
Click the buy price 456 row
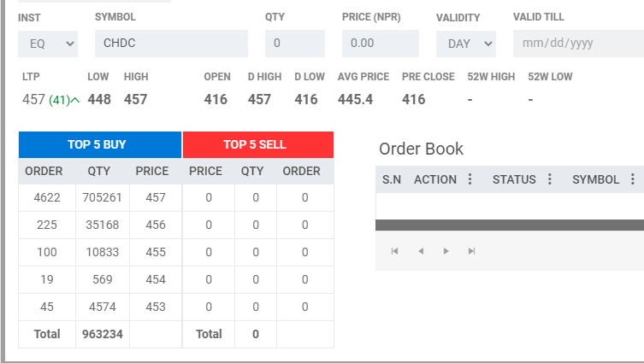pyautogui.click(x=155, y=225)
